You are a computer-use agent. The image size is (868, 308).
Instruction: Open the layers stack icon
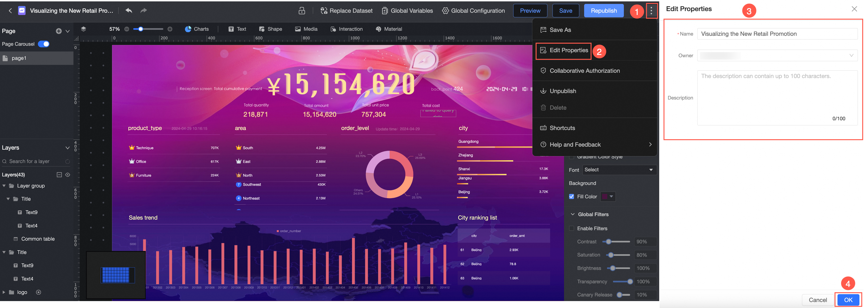pyautogui.click(x=84, y=29)
